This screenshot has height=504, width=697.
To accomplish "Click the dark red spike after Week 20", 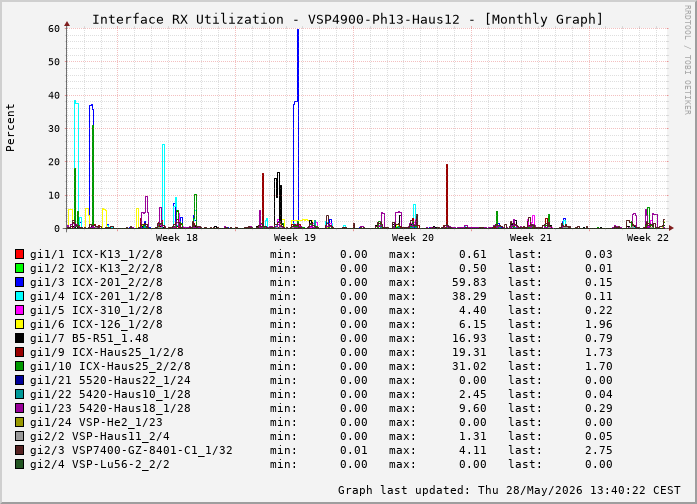I will 447,196.
